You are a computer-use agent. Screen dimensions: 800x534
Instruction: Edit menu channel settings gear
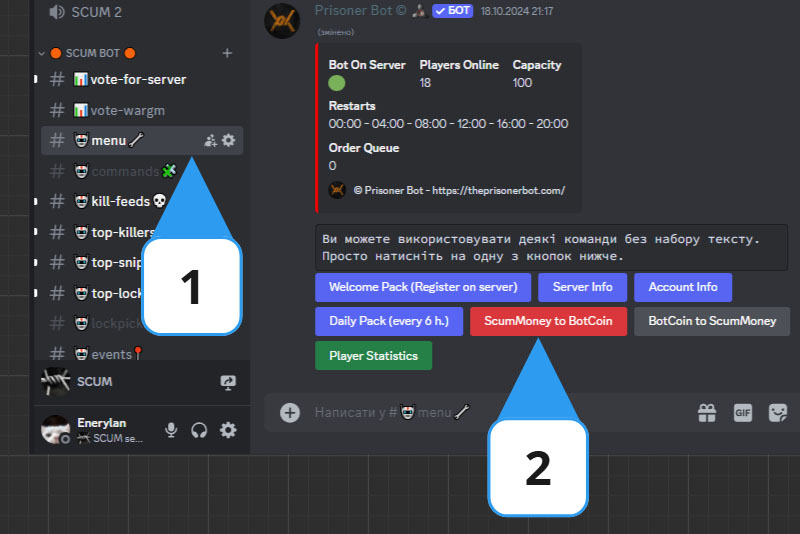229,140
